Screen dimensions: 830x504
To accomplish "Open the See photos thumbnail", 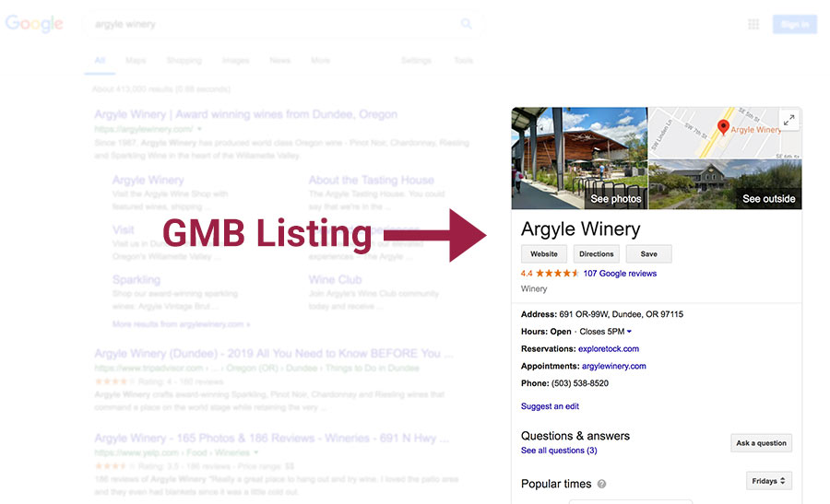I will 580,158.
